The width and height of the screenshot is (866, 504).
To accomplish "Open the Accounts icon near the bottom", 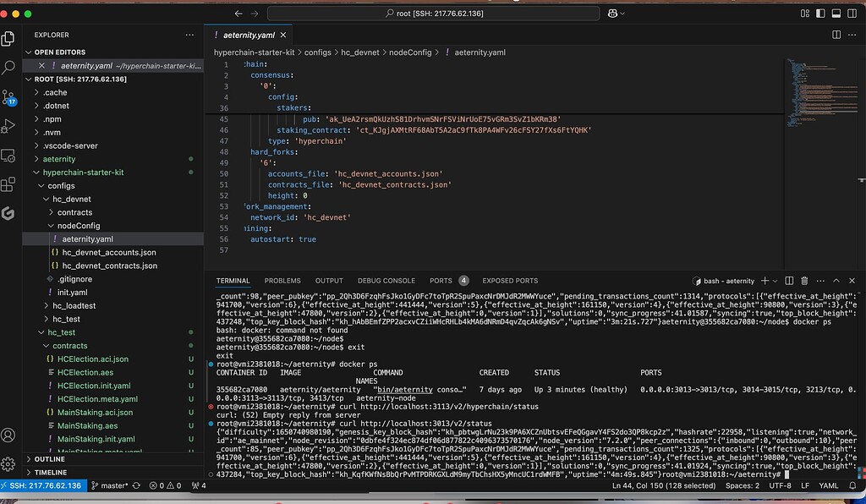I will point(9,436).
